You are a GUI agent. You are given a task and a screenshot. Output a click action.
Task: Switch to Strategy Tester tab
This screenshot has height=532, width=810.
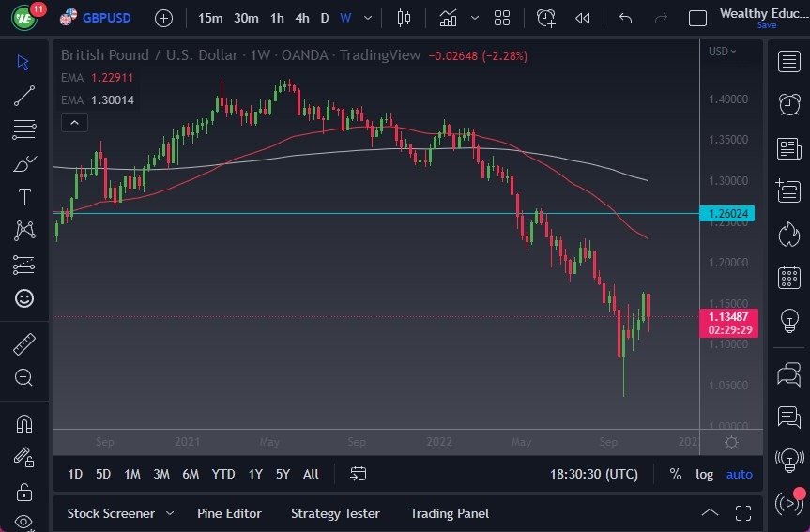pyautogui.click(x=335, y=513)
